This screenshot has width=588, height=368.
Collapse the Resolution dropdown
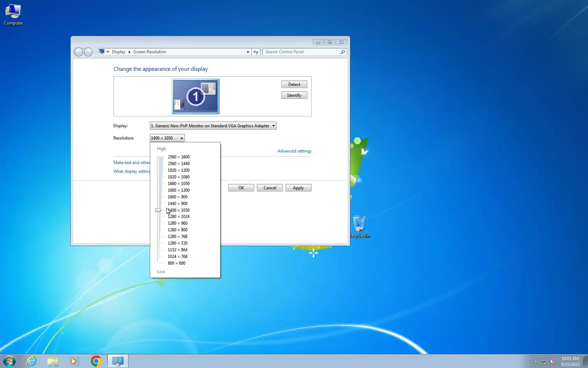pos(167,138)
